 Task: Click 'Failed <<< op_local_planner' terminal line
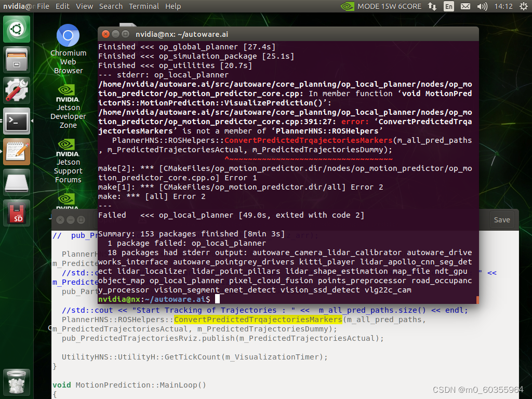[231, 215]
